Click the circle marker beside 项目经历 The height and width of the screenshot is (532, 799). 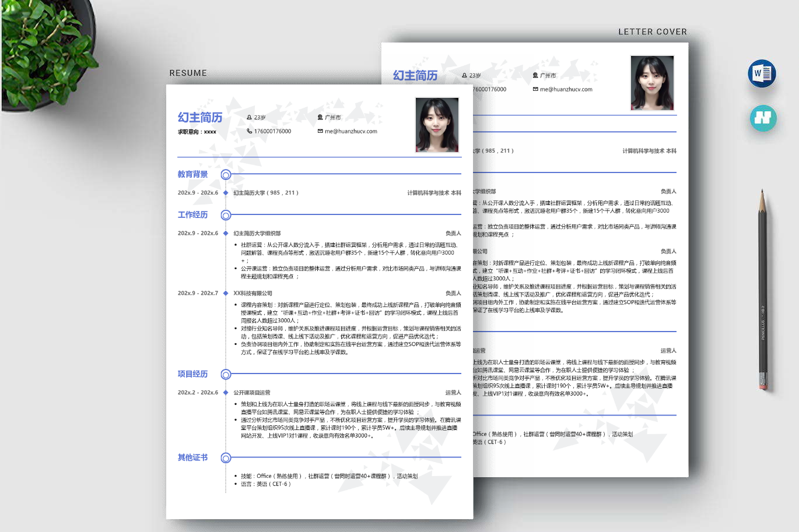point(226,375)
